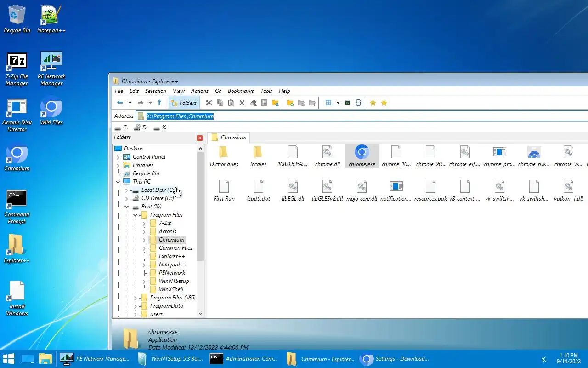This screenshot has height=368, width=588.
Task: Open the Bookmarks menu
Action: (x=241, y=91)
